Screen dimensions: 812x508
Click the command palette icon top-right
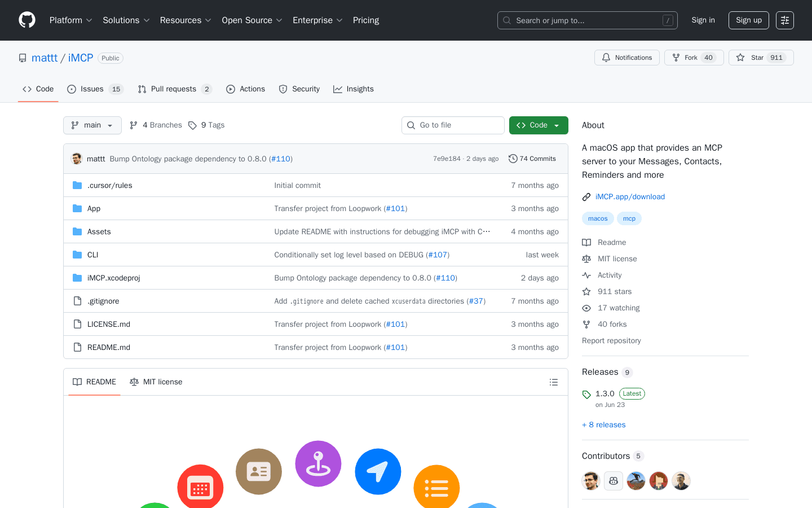785,20
